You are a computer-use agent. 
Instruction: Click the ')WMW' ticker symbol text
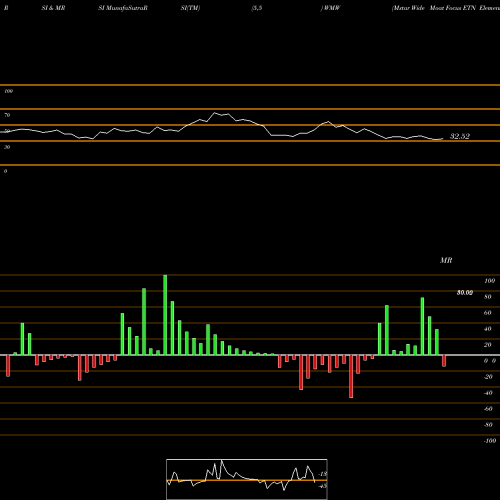coord(330,8)
